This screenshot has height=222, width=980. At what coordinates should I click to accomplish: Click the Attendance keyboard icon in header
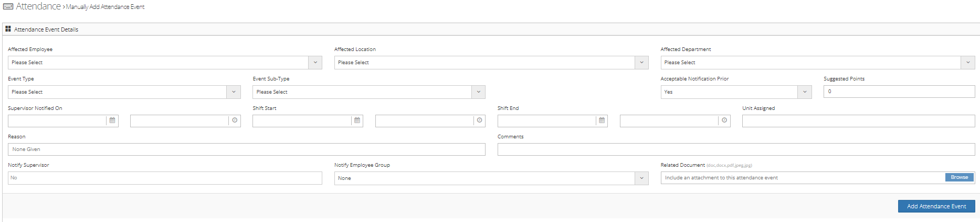(x=8, y=6)
